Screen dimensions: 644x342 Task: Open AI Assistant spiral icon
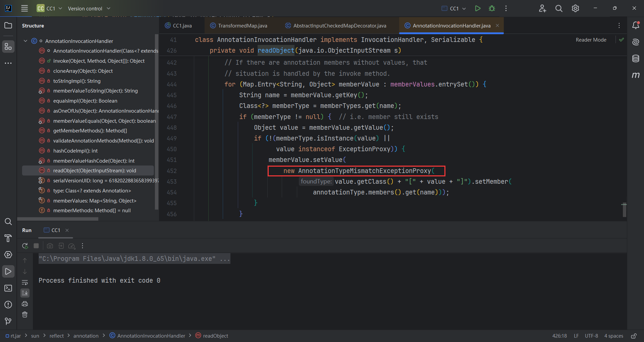[x=636, y=42]
